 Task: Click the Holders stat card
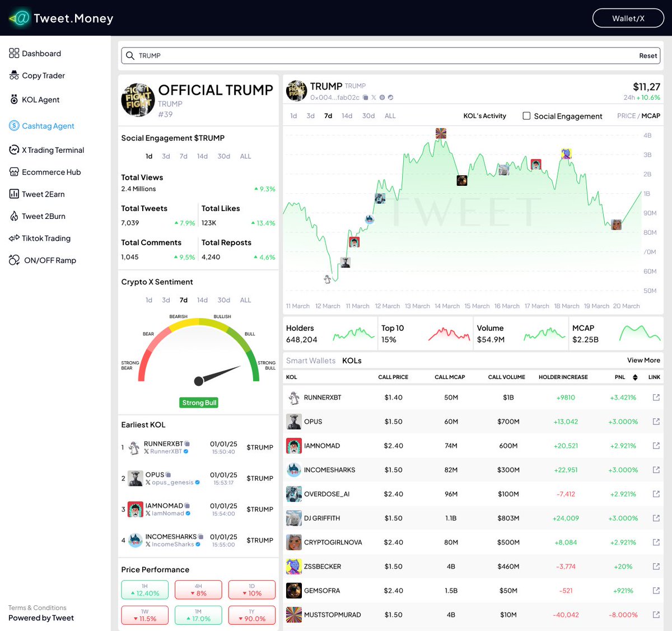pos(330,334)
